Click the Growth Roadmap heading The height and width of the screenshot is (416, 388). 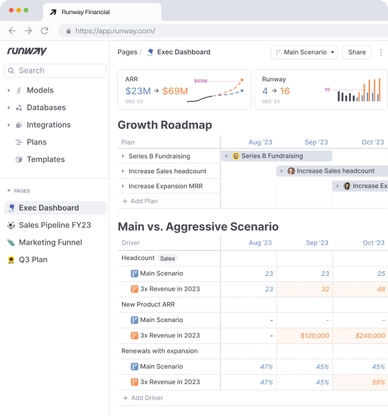tap(165, 125)
